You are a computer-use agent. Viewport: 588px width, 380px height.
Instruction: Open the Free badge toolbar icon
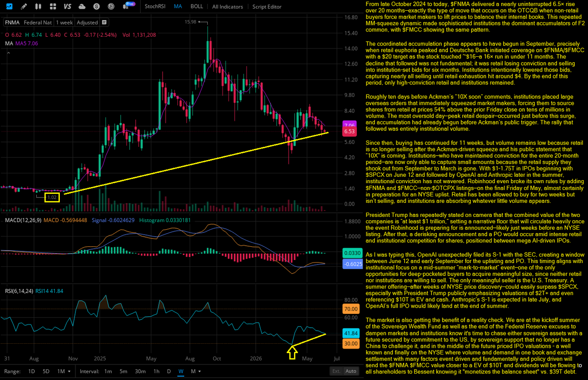[x=128, y=5]
